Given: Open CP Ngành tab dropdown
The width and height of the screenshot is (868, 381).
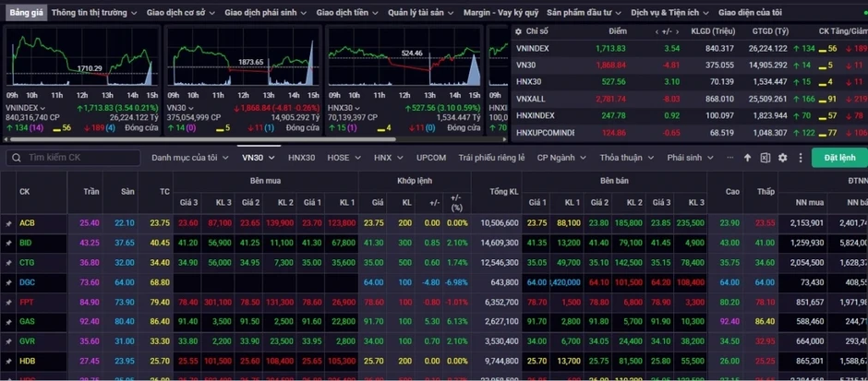Looking at the screenshot, I should [x=561, y=158].
